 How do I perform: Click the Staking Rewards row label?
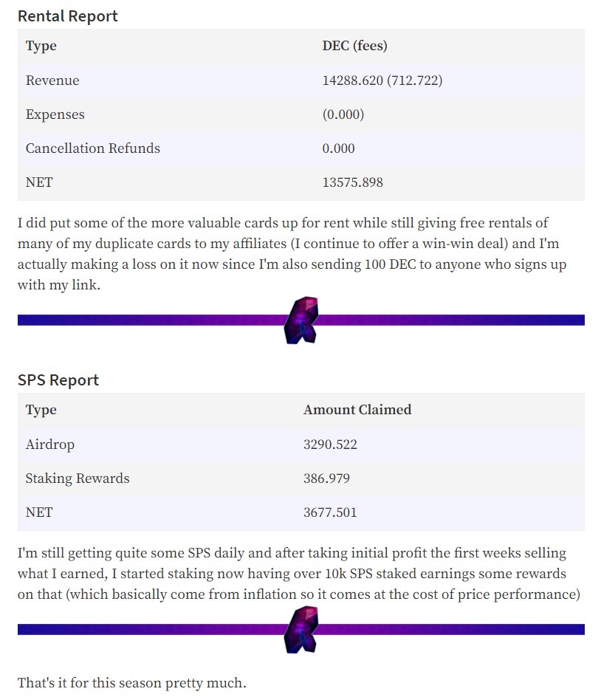pos(78,478)
